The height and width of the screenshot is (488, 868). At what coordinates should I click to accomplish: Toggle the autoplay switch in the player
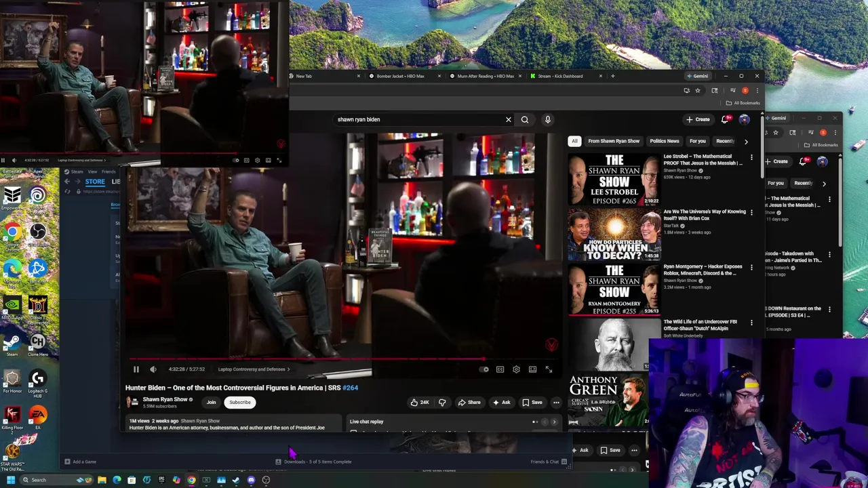click(x=484, y=369)
